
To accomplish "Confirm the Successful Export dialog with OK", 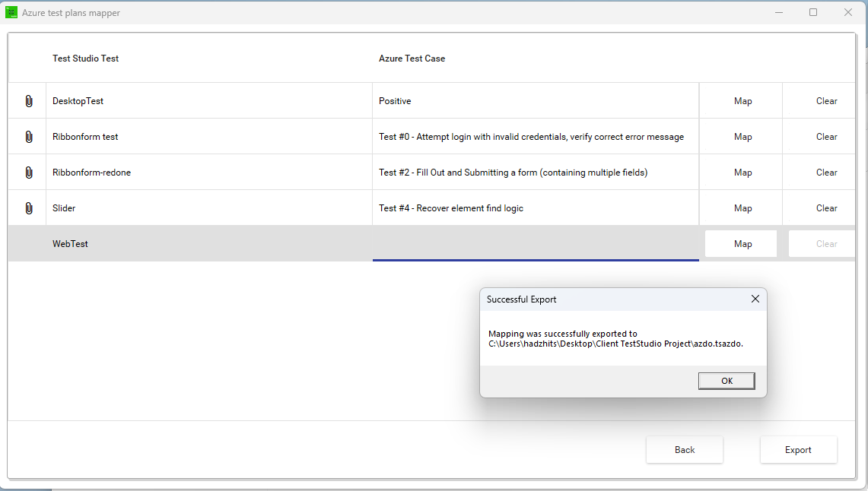I will tap(727, 381).
